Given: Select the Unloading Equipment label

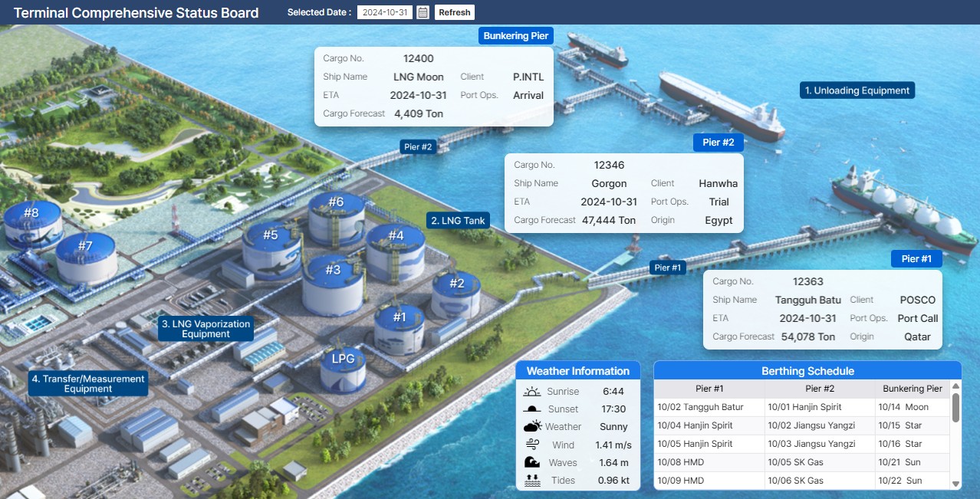Looking at the screenshot, I should click(857, 90).
